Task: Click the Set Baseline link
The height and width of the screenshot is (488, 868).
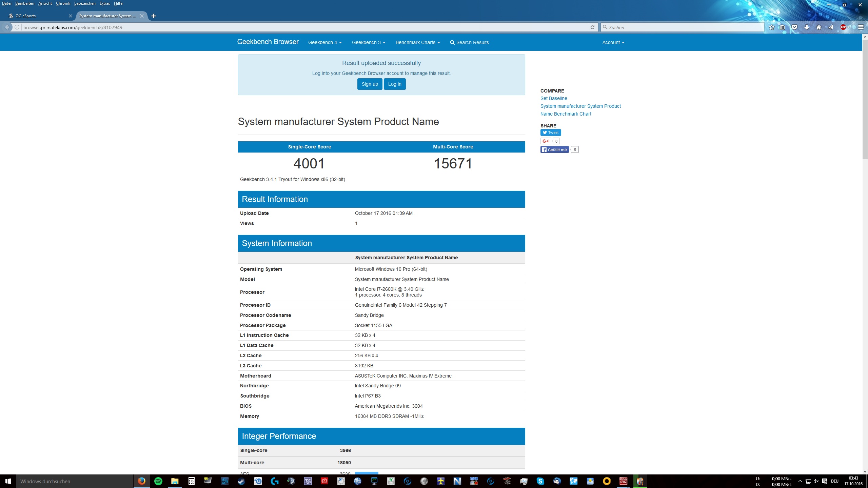Action: pos(554,98)
